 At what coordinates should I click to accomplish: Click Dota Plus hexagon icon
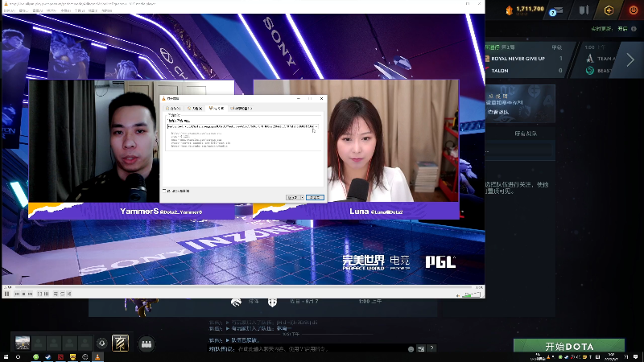coord(609,10)
